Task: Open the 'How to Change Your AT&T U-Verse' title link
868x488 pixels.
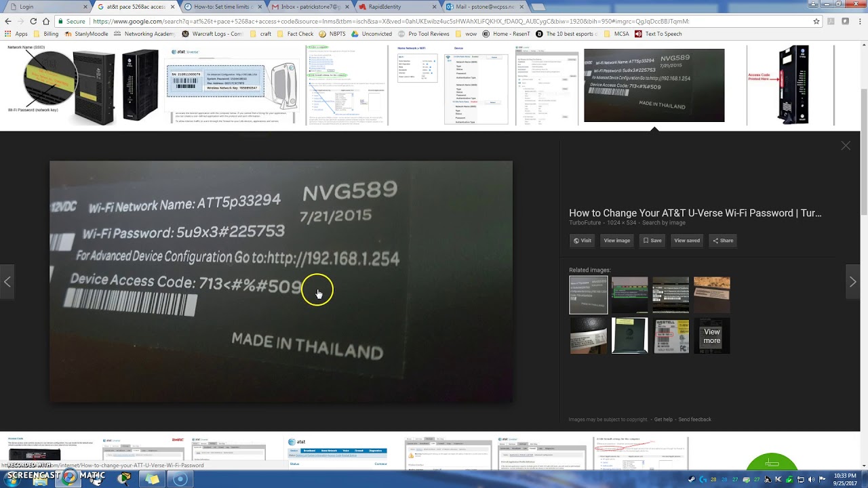Action: (x=695, y=213)
